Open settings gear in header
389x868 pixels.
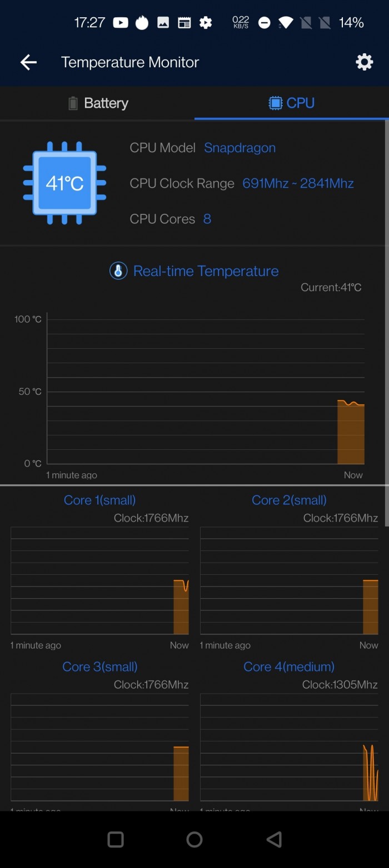(364, 62)
